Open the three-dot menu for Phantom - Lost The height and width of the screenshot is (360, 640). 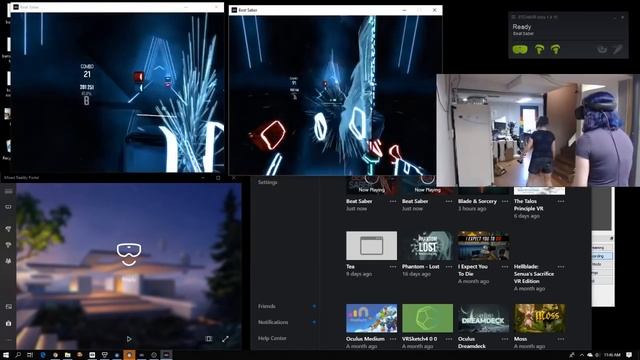click(449, 267)
